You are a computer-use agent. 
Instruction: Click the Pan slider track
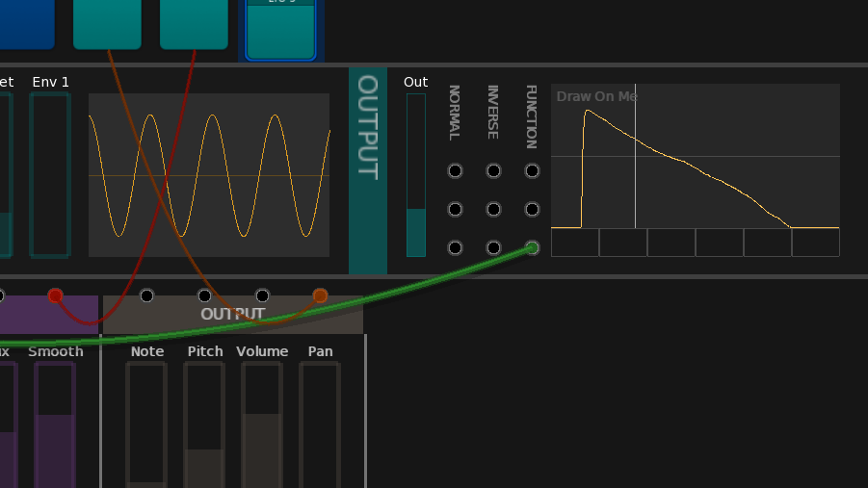coord(320,424)
